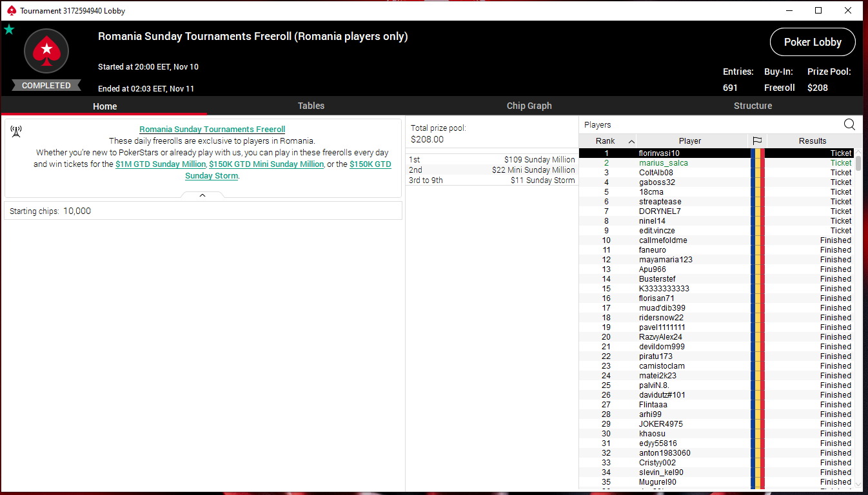
Task: Select player anton1983060
Action: [716, 453]
